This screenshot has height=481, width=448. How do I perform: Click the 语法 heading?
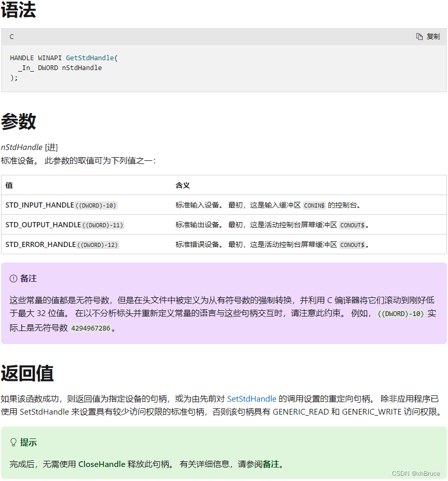coord(18,10)
